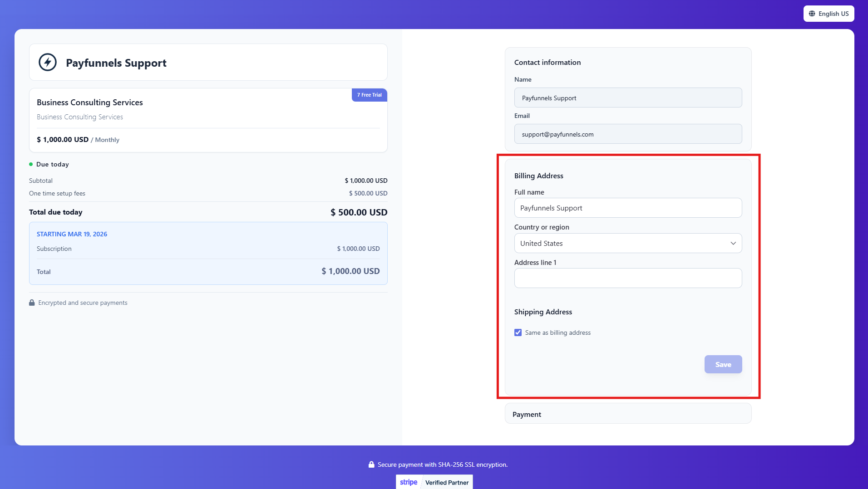Screen dimensions: 868x489
Task: Click the Address line 1 input field
Action: point(628,278)
